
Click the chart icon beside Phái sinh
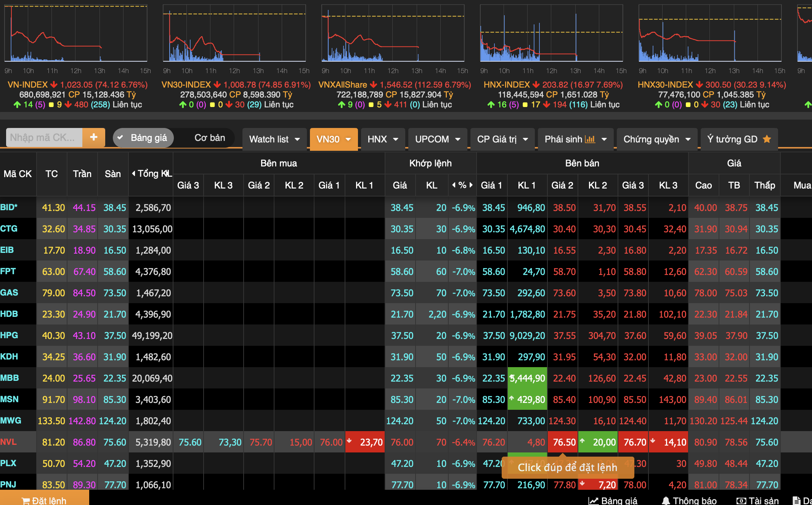[590, 139]
